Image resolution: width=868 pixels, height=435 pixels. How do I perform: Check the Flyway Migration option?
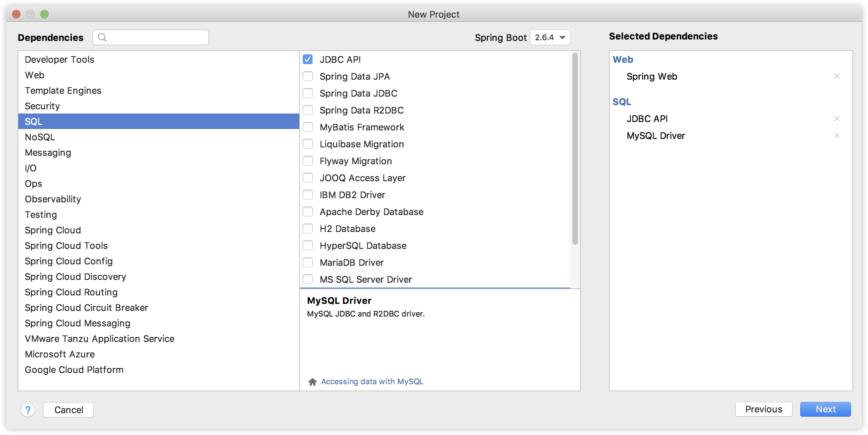tap(308, 161)
